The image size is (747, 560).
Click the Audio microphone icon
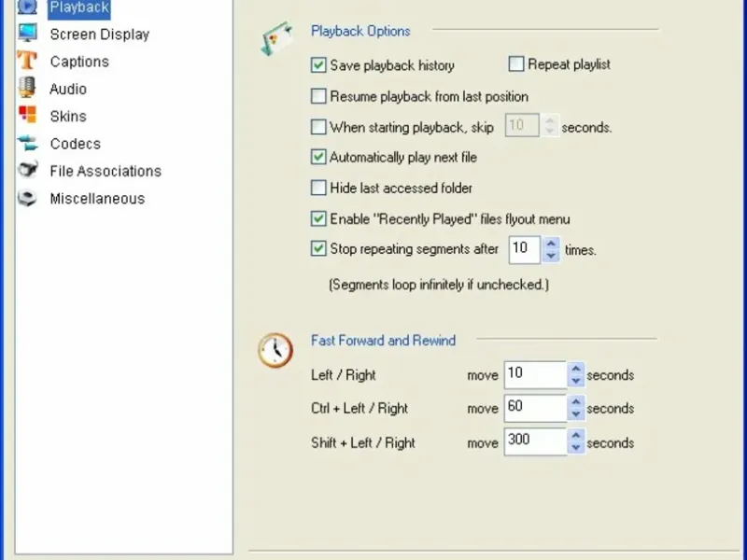point(27,88)
